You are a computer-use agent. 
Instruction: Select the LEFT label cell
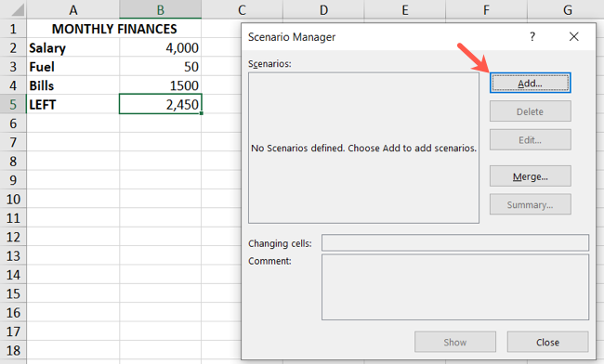coord(72,104)
